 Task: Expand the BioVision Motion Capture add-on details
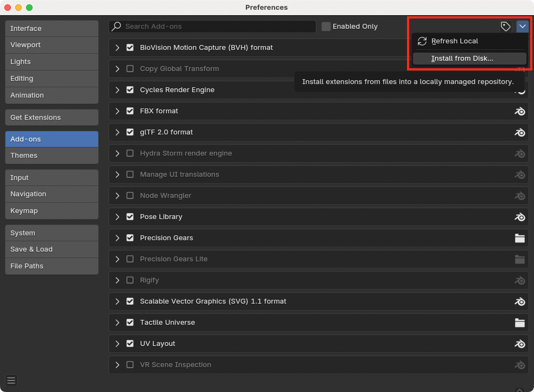117,48
